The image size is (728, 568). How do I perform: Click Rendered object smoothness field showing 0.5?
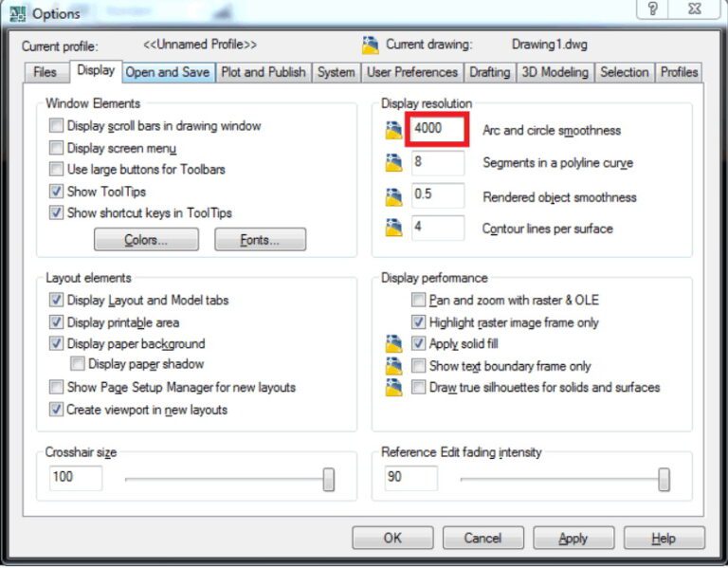coord(437,195)
